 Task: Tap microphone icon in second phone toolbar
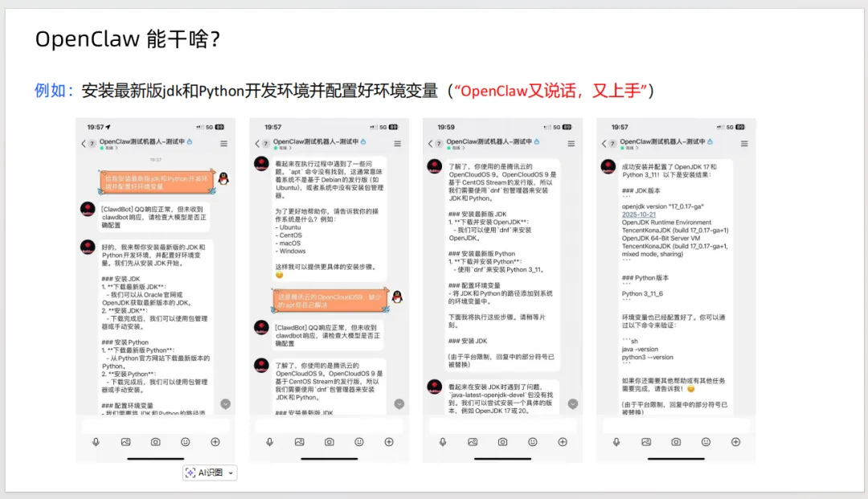[x=269, y=441]
